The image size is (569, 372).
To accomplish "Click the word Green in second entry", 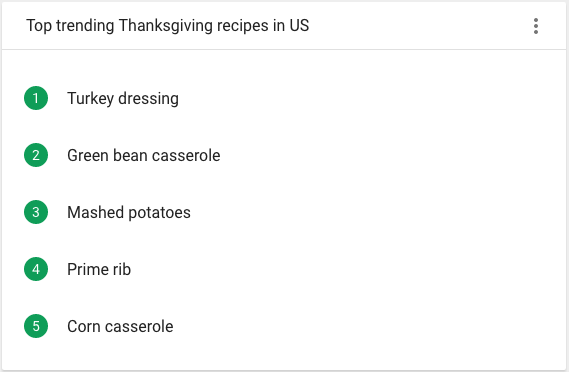I will pyautogui.click(x=88, y=155).
